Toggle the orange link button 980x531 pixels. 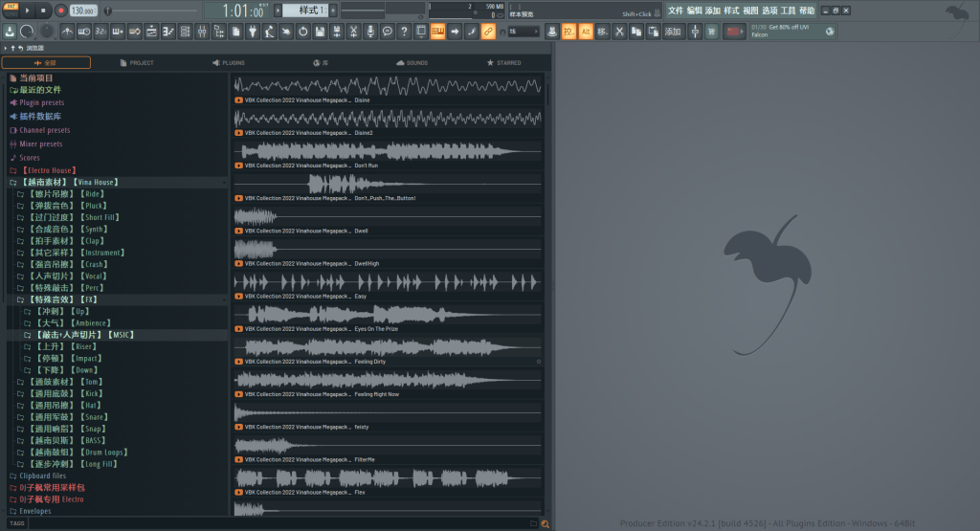[489, 32]
